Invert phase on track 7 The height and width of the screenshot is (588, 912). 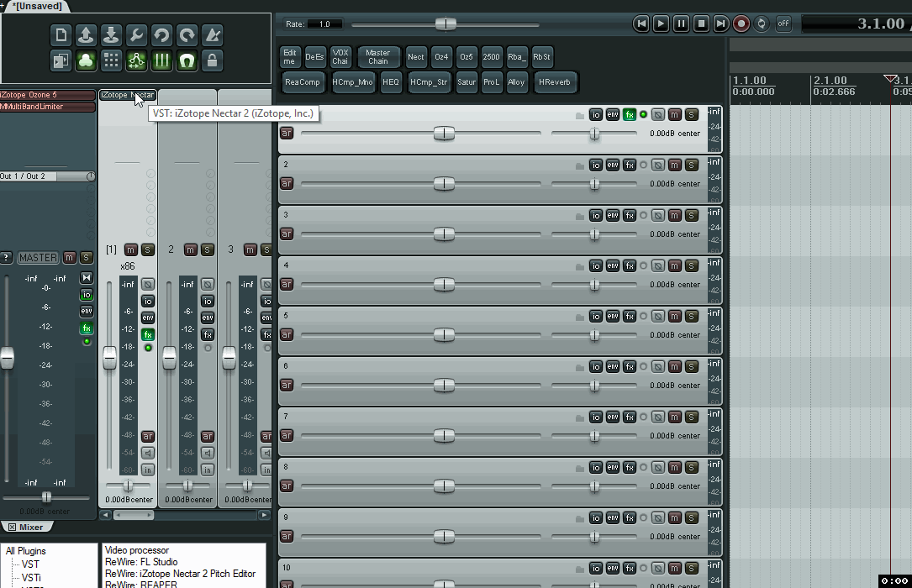(658, 417)
